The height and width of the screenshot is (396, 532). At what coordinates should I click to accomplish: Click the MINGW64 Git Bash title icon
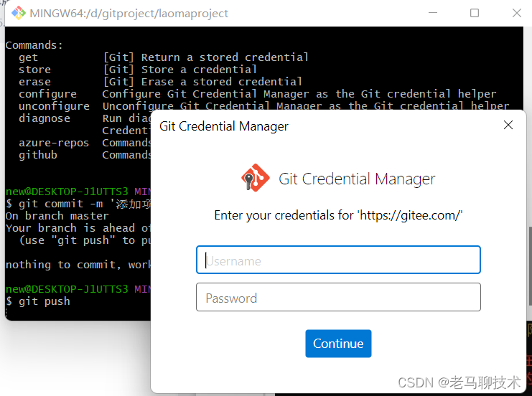click(x=19, y=13)
